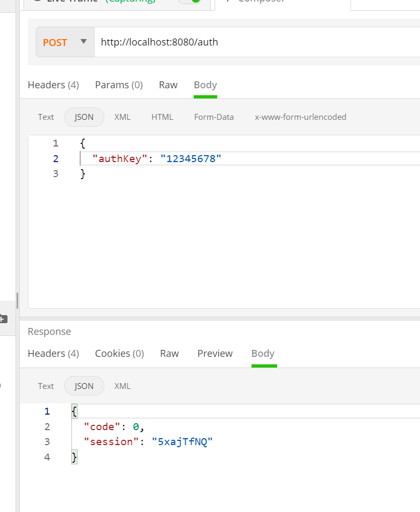
Task: Choose Text format for request body
Action: pos(45,117)
